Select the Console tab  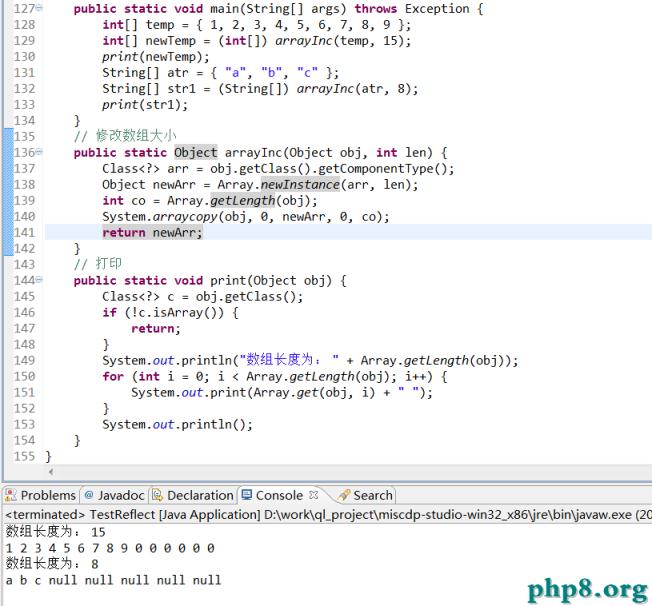[279, 495]
